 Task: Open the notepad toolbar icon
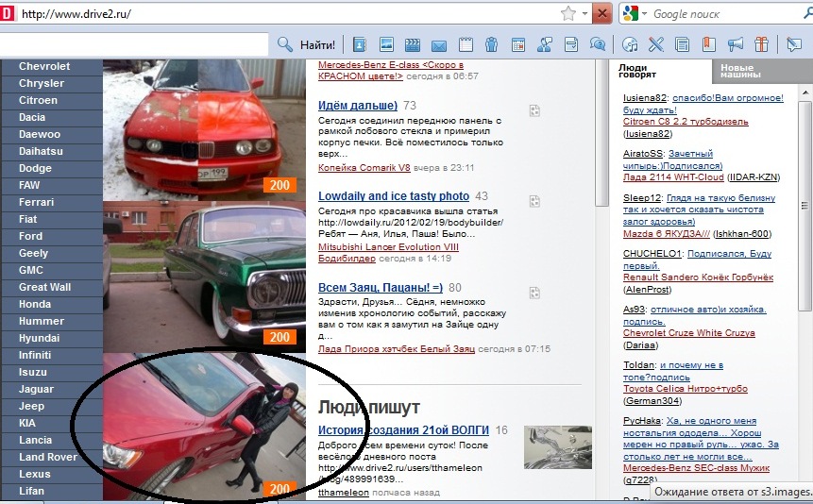466,44
